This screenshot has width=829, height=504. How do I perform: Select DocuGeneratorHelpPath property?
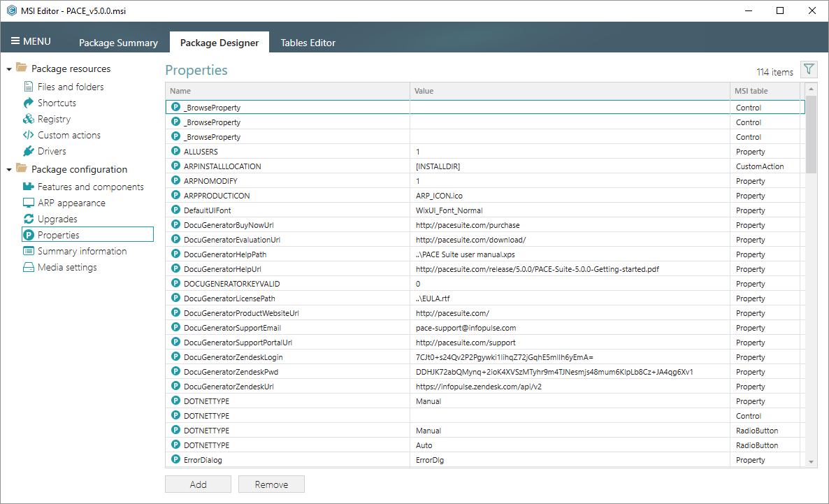click(x=225, y=254)
